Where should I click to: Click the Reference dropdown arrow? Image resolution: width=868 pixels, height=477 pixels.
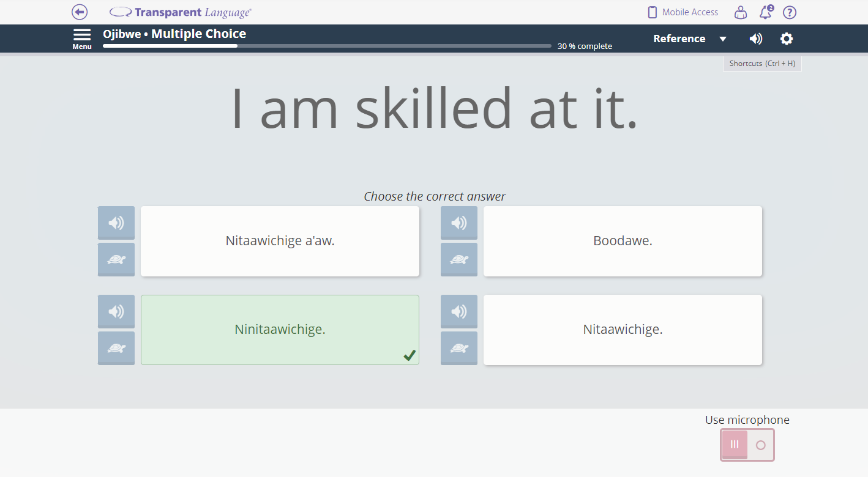[x=723, y=39]
